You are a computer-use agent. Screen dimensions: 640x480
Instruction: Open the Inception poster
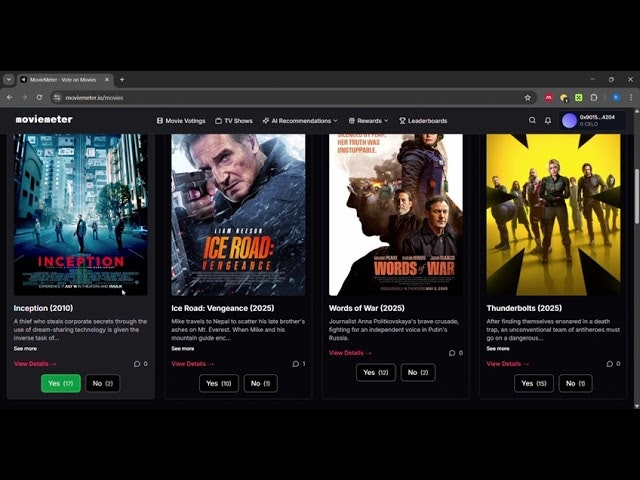pyautogui.click(x=80, y=215)
